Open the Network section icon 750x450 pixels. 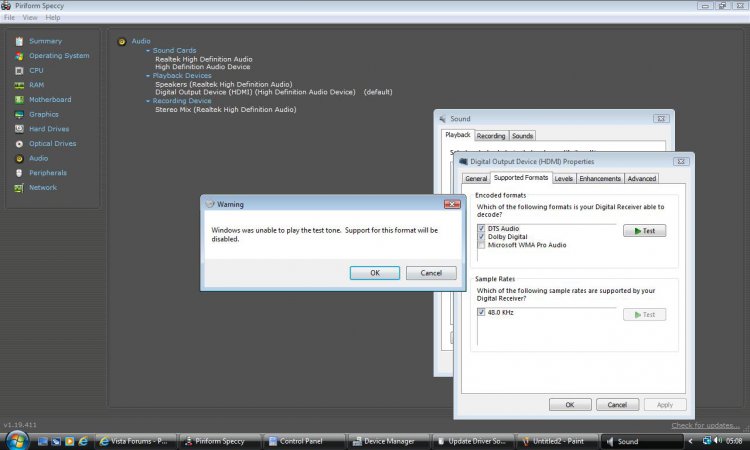click(19, 188)
